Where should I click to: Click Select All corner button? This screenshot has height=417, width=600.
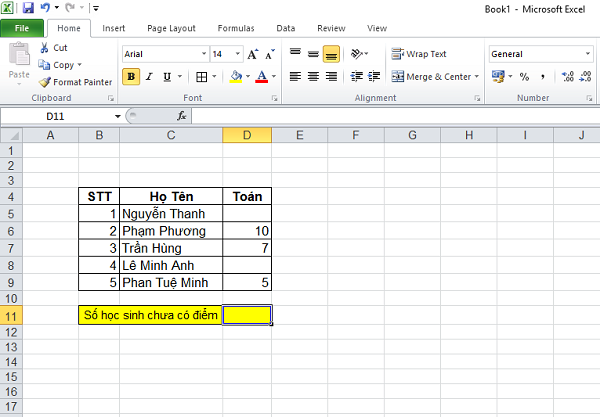[11, 135]
